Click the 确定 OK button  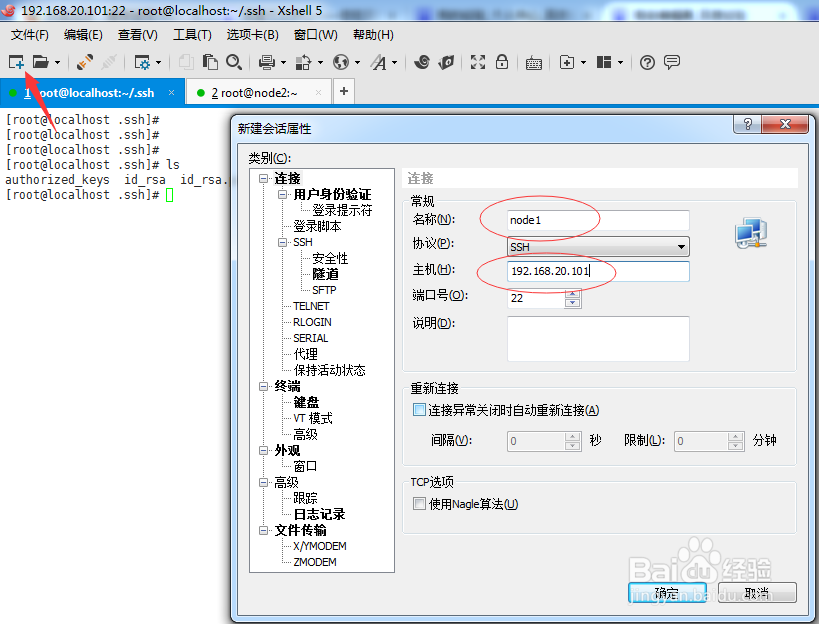(x=667, y=593)
